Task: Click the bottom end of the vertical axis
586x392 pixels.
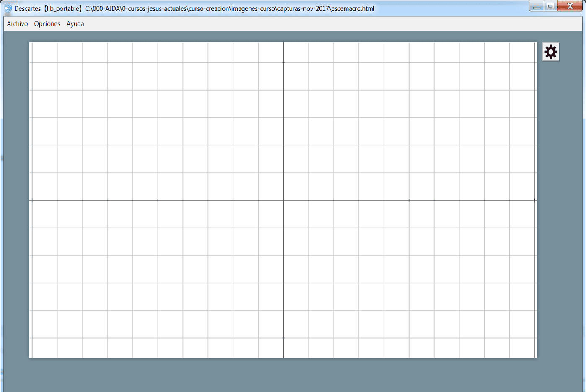Action: (283, 356)
